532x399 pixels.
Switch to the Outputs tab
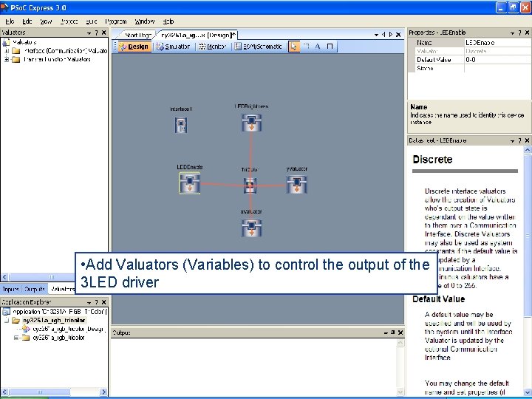point(35,289)
